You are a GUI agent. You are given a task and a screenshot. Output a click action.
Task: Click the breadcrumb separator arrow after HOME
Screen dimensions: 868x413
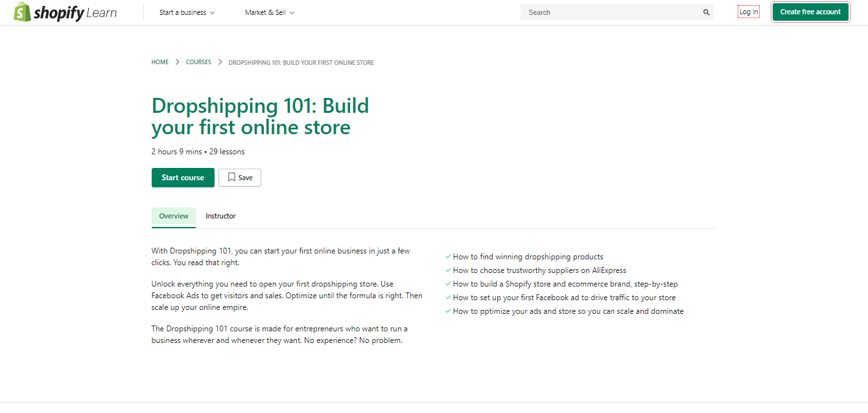pos(176,62)
